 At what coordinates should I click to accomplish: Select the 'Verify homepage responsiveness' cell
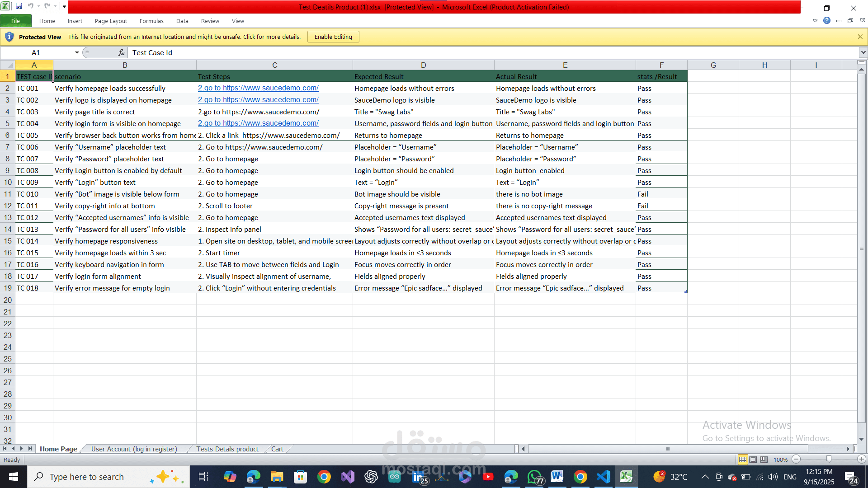[125, 241]
